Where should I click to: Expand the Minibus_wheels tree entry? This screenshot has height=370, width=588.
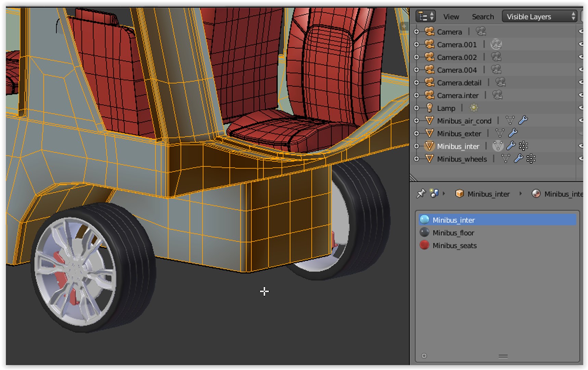[x=417, y=159]
